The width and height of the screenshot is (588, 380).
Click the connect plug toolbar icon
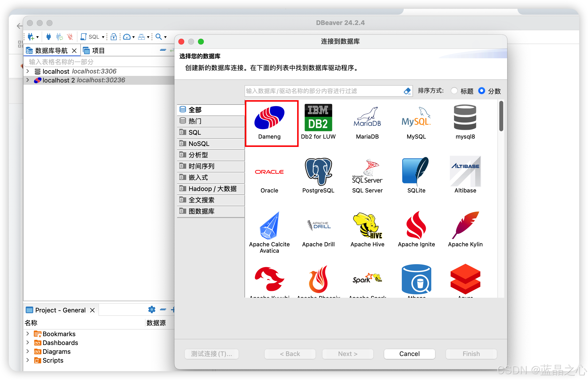[49, 37]
